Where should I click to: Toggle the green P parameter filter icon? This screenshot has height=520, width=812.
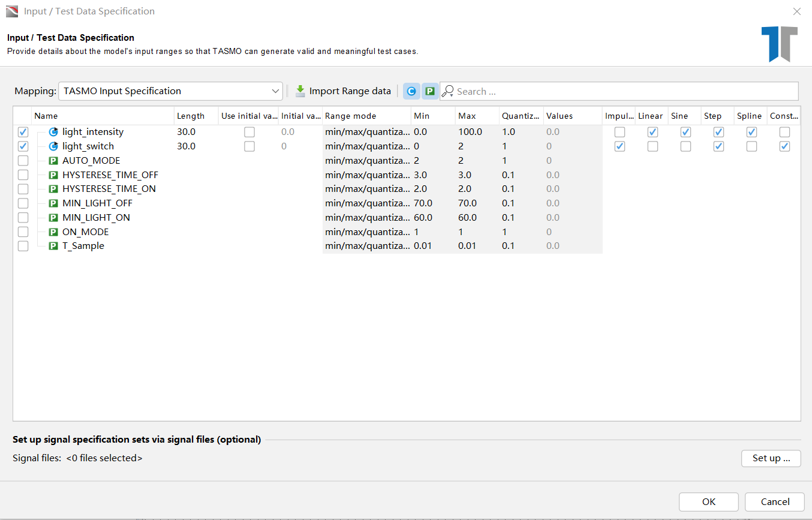click(430, 91)
